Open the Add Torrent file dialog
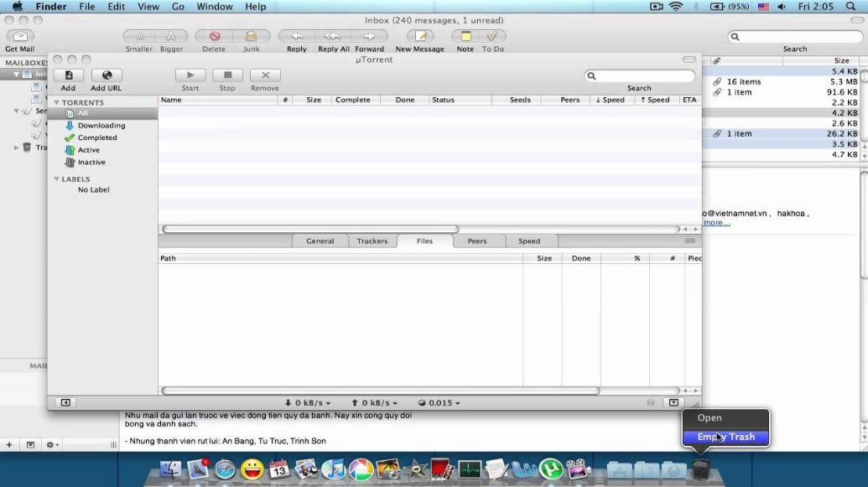 click(67, 80)
